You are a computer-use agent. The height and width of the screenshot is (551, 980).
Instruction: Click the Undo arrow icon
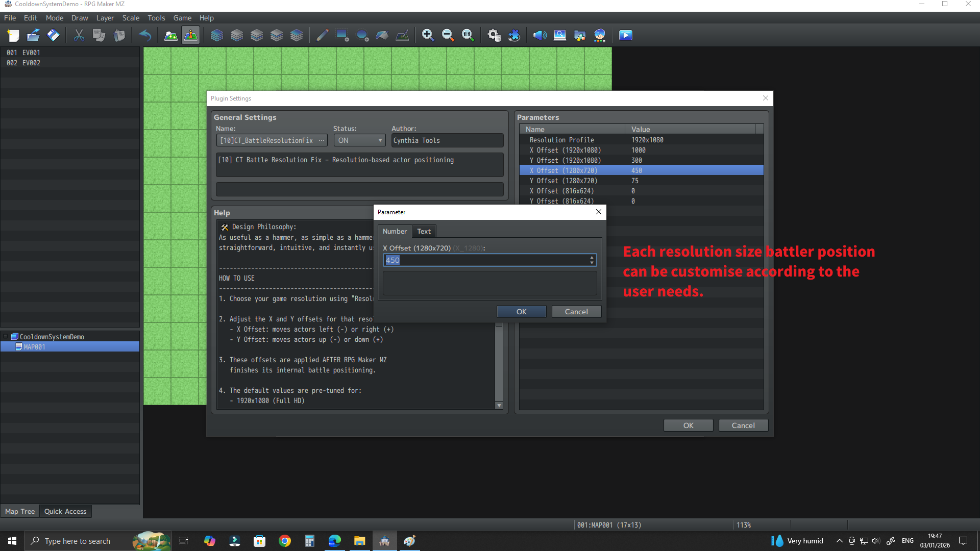(145, 35)
